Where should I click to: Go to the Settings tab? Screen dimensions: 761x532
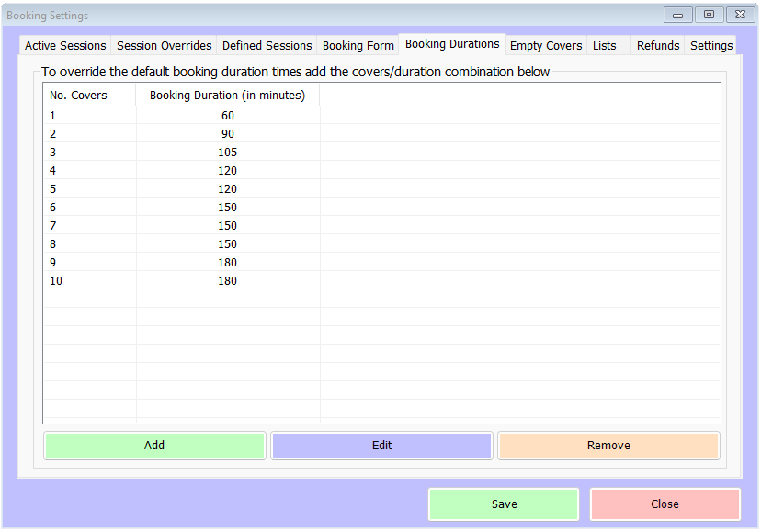pyautogui.click(x=711, y=45)
